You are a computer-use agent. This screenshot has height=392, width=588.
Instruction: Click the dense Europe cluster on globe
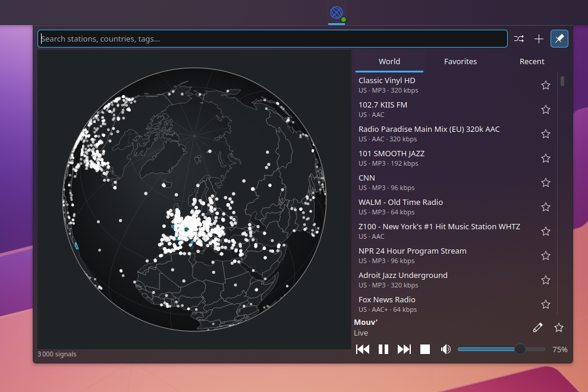191,227
